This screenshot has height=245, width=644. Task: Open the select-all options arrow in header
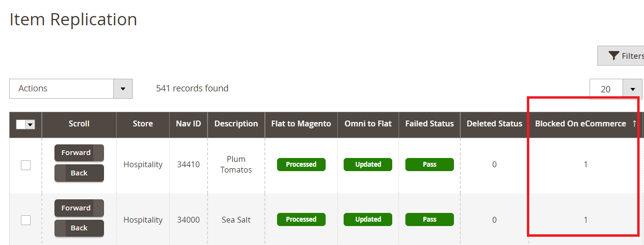tap(31, 125)
